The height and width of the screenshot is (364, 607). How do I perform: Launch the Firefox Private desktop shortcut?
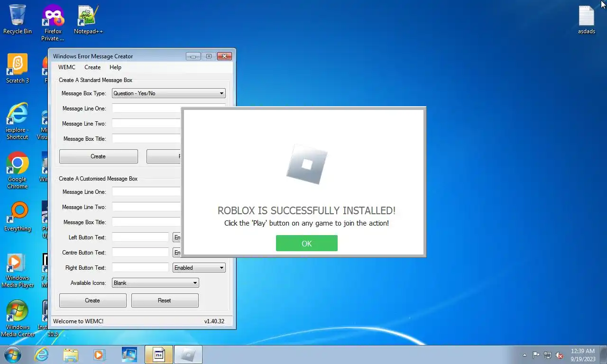(53, 22)
